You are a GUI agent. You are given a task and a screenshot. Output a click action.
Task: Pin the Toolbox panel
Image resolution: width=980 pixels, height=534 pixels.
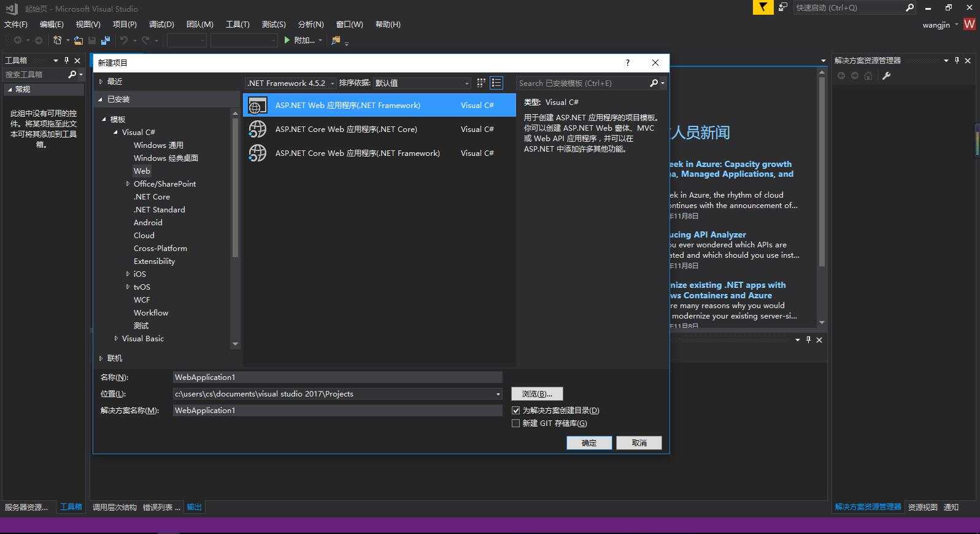pos(66,60)
